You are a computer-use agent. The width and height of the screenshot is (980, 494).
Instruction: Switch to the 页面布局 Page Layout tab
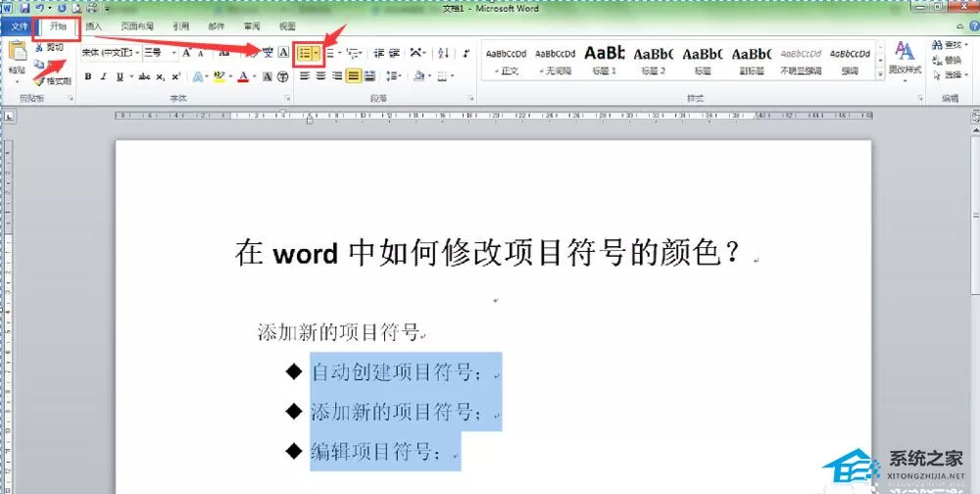(x=137, y=26)
